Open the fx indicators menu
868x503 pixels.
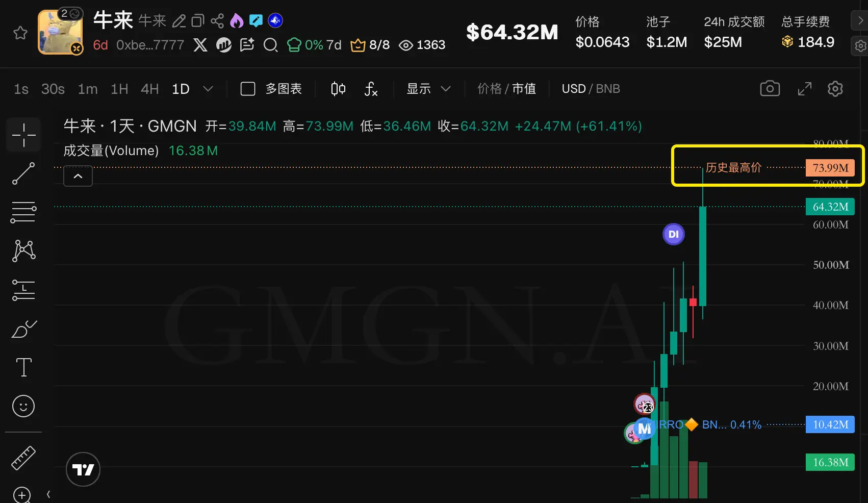[371, 89]
